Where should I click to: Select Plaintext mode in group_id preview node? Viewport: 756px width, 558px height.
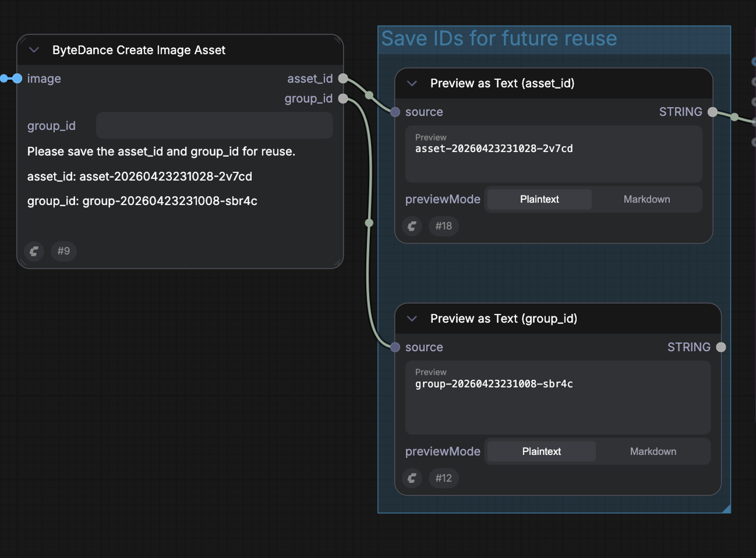pos(541,451)
